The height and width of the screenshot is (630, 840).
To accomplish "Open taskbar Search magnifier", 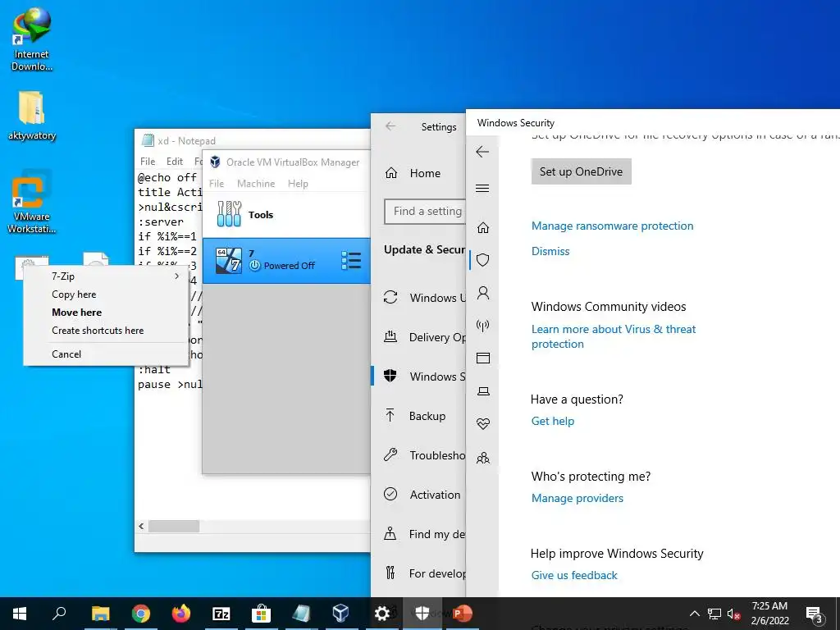I will [x=59, y=614].
